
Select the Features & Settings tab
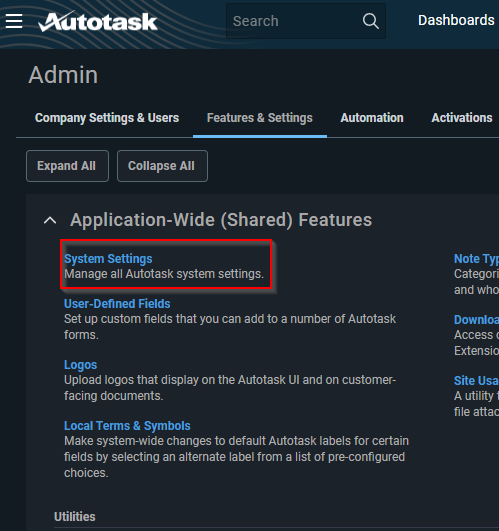pyautogui.click(x=260, y=118)
